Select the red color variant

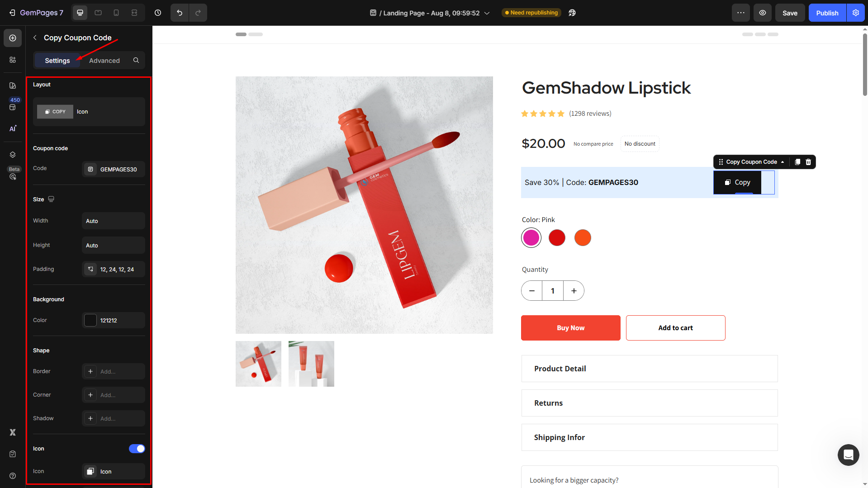557,238
